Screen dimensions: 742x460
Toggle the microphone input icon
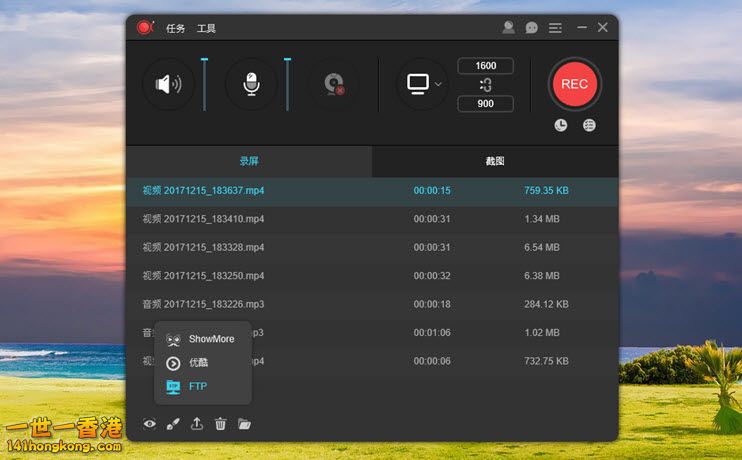251,84
